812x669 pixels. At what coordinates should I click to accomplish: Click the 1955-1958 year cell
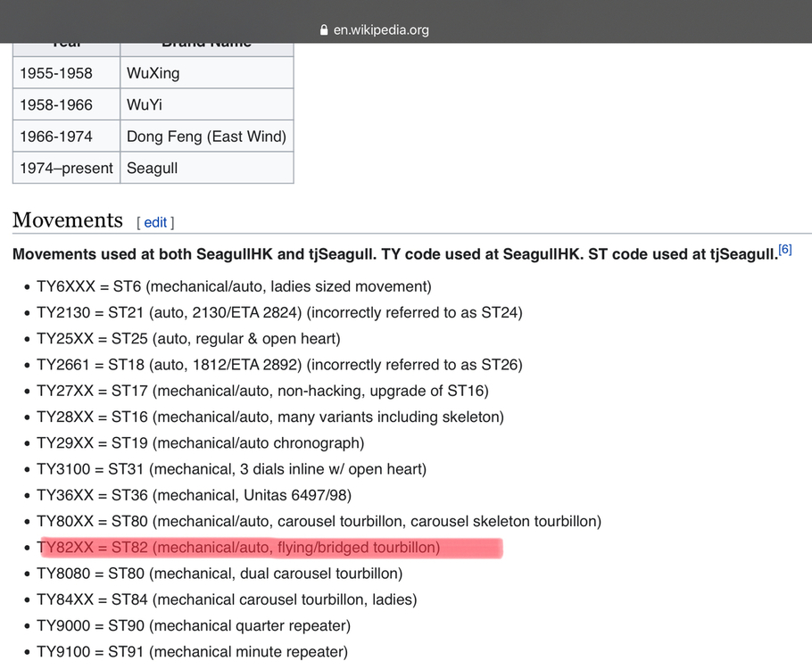point(66,73)
